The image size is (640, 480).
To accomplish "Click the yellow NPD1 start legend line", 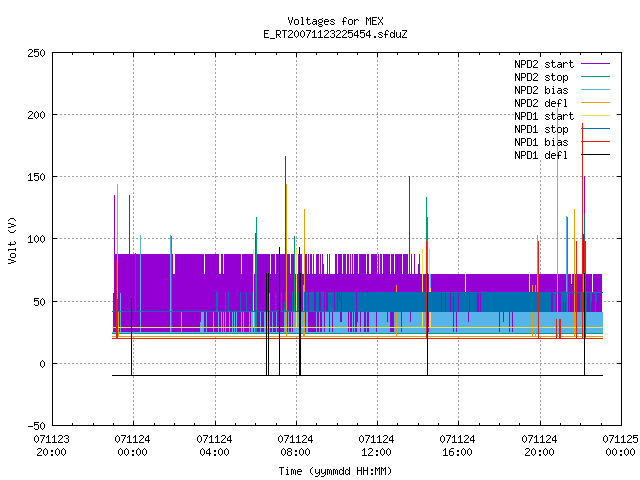I will click(x=596, y=116).
